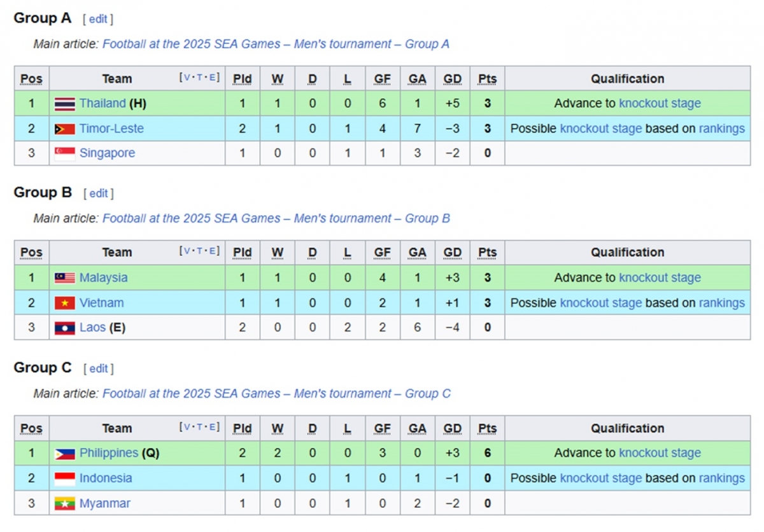Edit the Group A section

(x=98, y=19)
